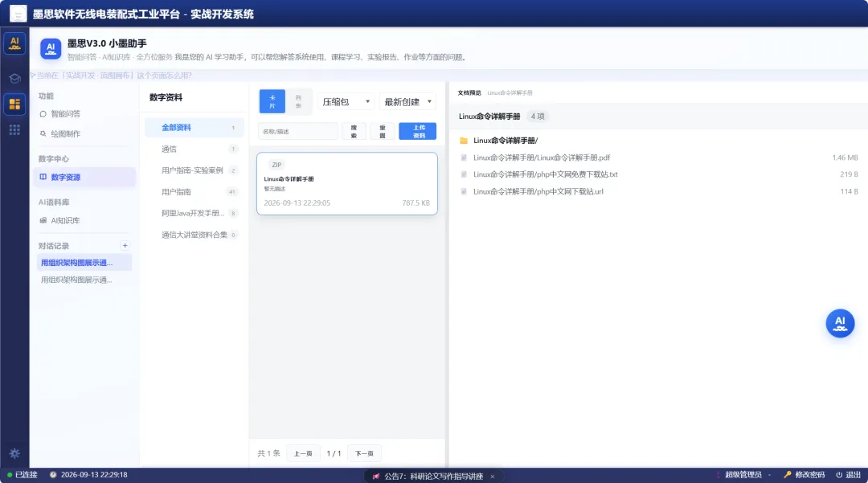This screenshot has width=868, height=483.
Task: Open the AI assistant icon in left sidebar
Action: (x=14, y=43)
